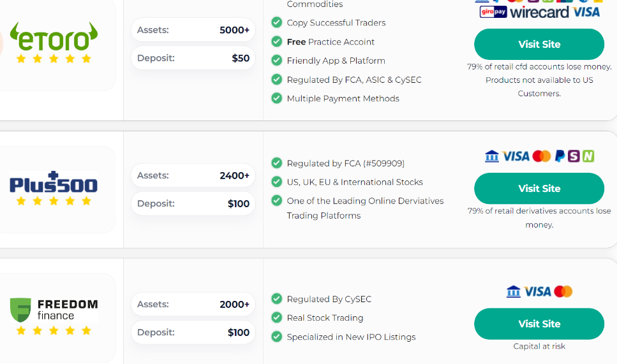Click green check beside One of the Leading Online
The height and width of the screenshot is (364, 617).
[x=277, y=200]
